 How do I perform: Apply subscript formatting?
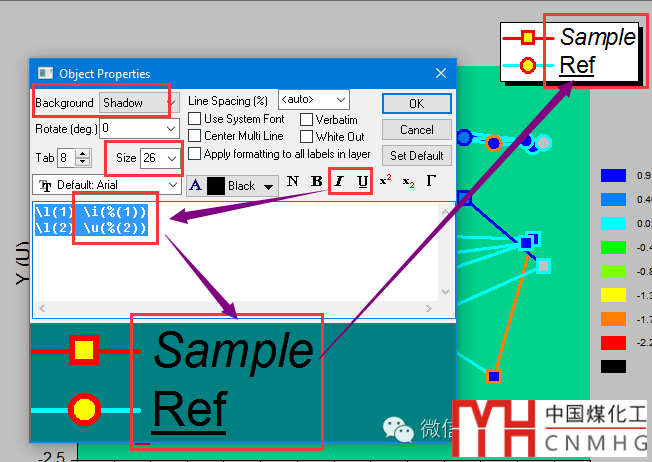[x=408, y=182]
